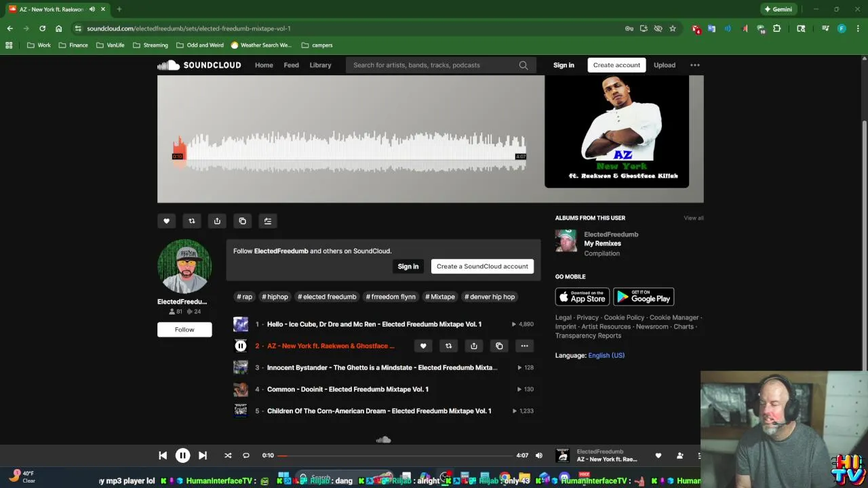868x488 pixels.
Task: Open the My Remixes album
Action: coord(602,243)
